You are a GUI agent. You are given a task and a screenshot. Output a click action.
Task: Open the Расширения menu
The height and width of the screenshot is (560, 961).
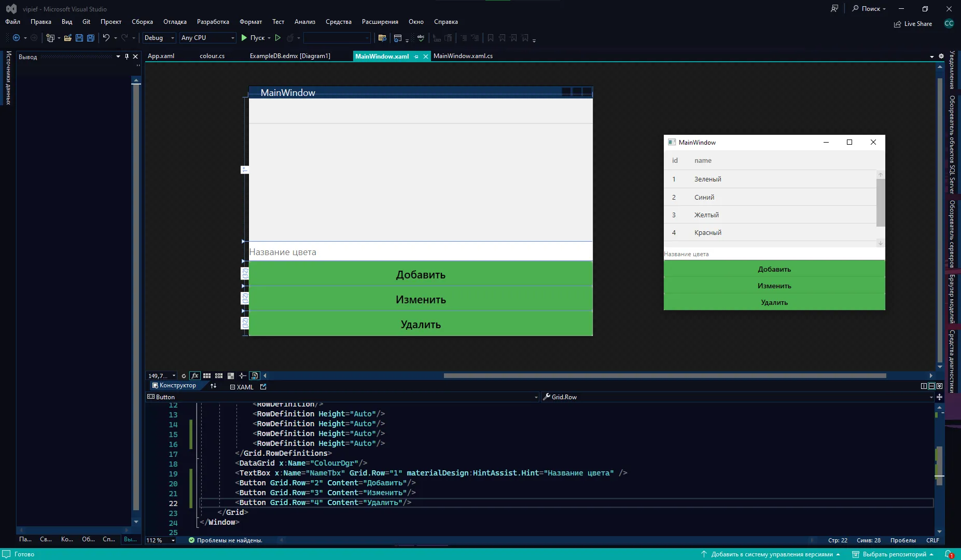tap(380, 22)
